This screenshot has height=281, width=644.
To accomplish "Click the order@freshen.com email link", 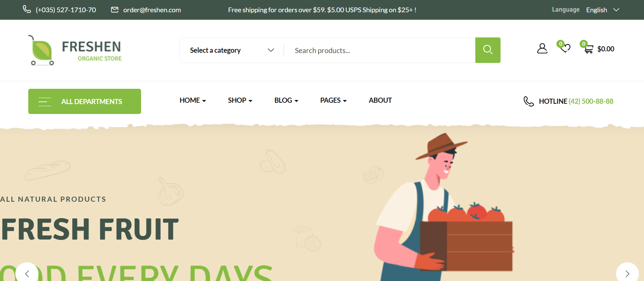I will coord(152,10).
